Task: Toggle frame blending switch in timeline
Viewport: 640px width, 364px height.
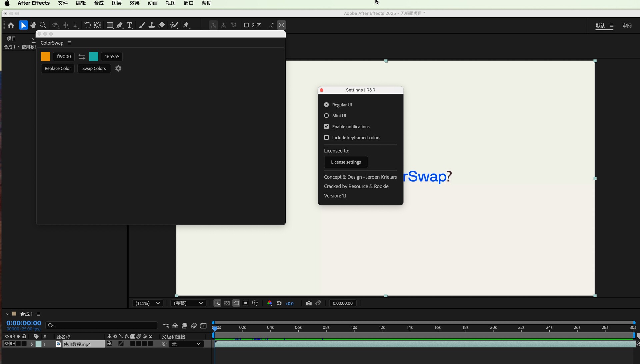Action: coord(184,326)
